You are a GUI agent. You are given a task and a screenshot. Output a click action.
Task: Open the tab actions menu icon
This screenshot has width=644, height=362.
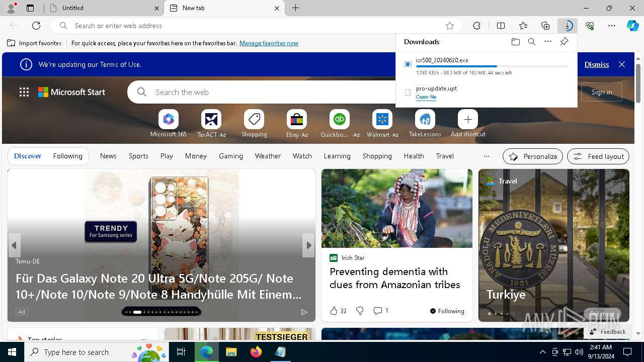[30, 8]
